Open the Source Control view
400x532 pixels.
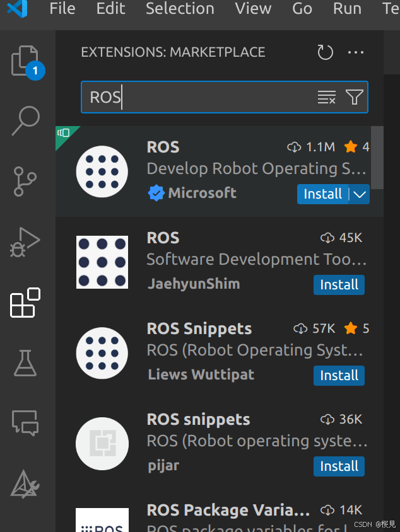tap(25, 181)
